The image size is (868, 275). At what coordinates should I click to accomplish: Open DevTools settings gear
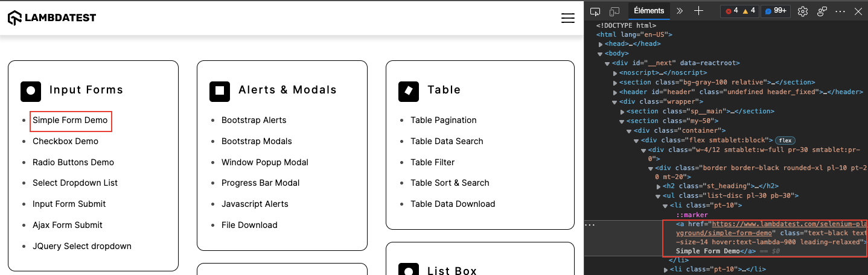tap(803, 11)
